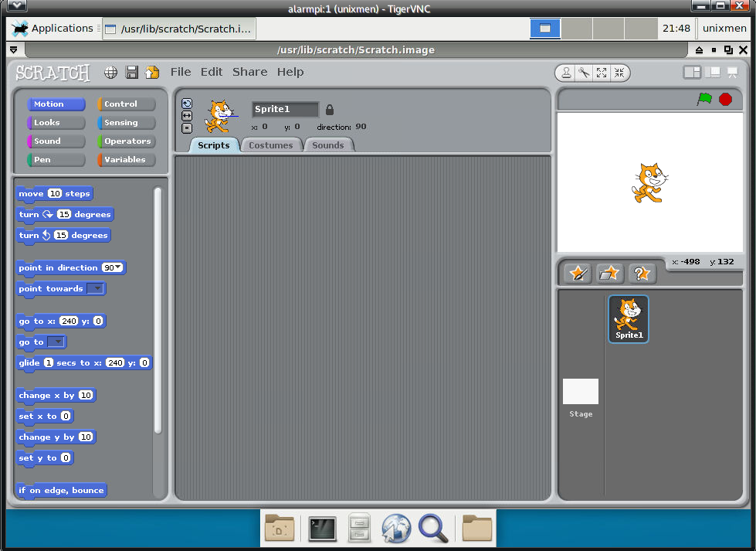Set rotation style to left-right flip only
Image resolution: width=756 pixels, height=551 pixels.
click(x=187, y=116)
